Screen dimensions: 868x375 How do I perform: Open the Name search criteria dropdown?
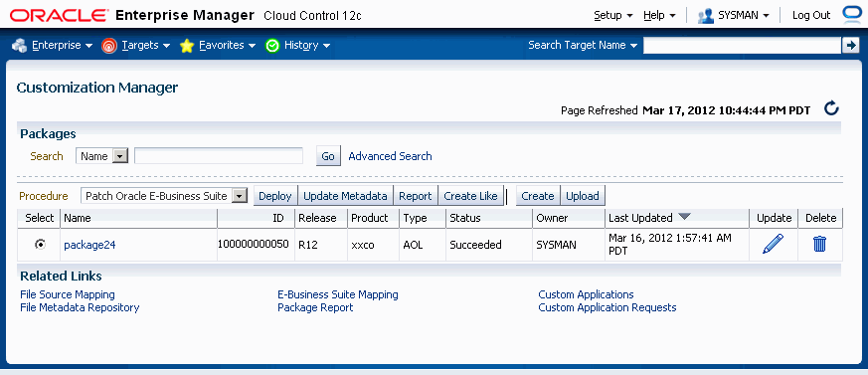coord(101,156)
